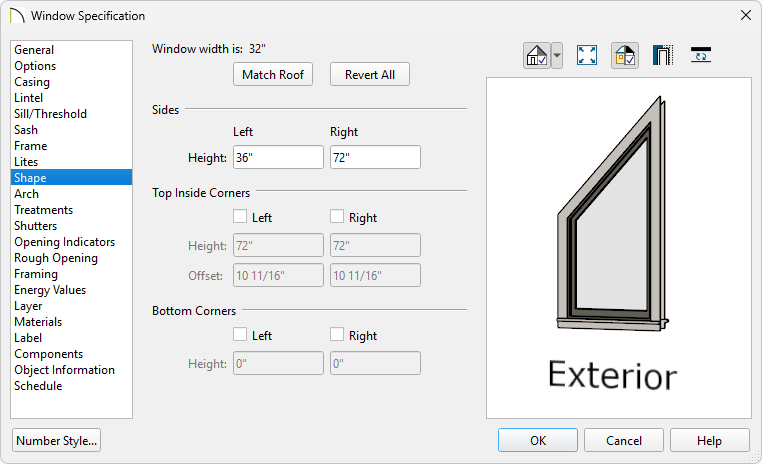
Task: Click the Cancel button
Action: click(624, 440)
